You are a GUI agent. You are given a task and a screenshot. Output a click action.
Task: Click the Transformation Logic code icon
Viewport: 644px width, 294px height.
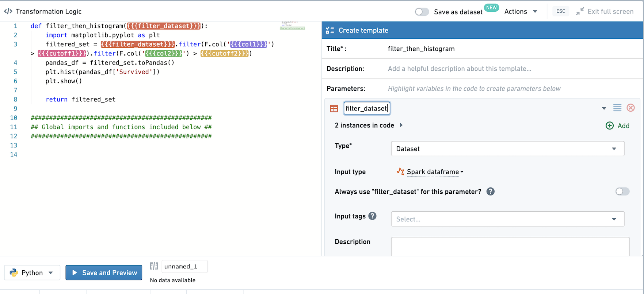[x=8, y=11]
